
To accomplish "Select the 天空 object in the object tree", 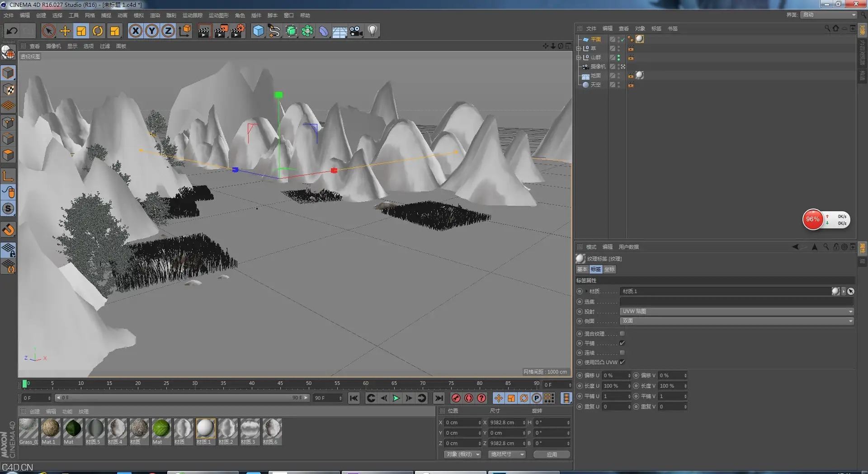I will 595,85.
